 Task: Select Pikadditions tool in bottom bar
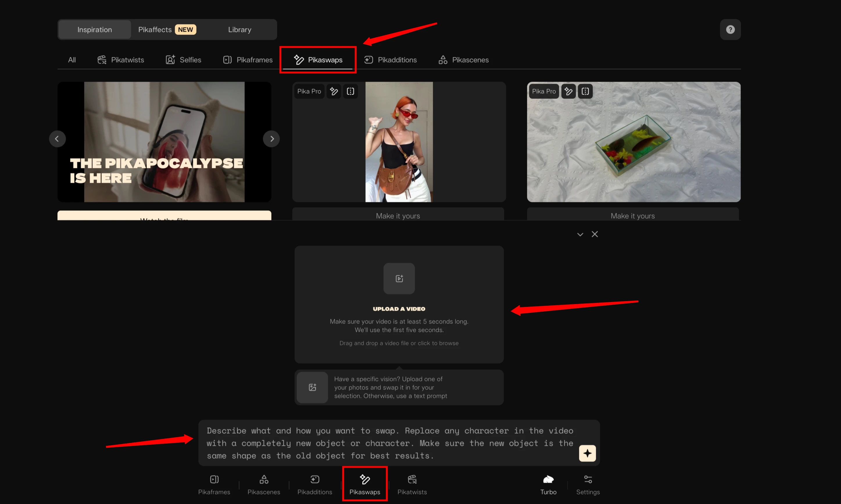(x=315, y=485)
